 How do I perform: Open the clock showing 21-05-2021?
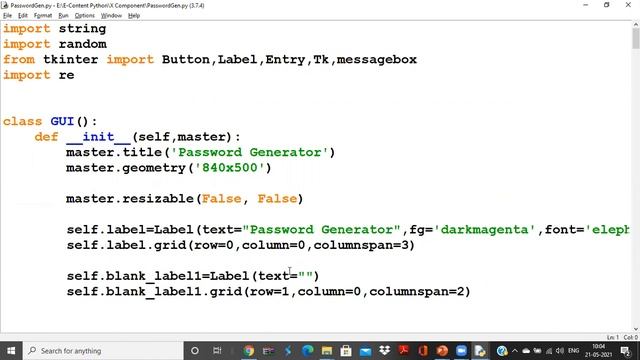pyautogui.click(x=598, y=351)
